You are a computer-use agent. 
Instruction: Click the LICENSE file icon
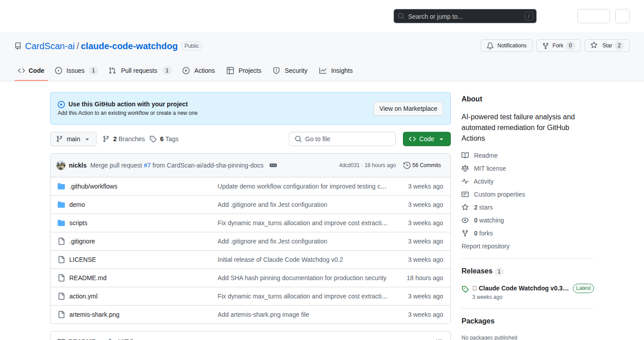[61, 260]
